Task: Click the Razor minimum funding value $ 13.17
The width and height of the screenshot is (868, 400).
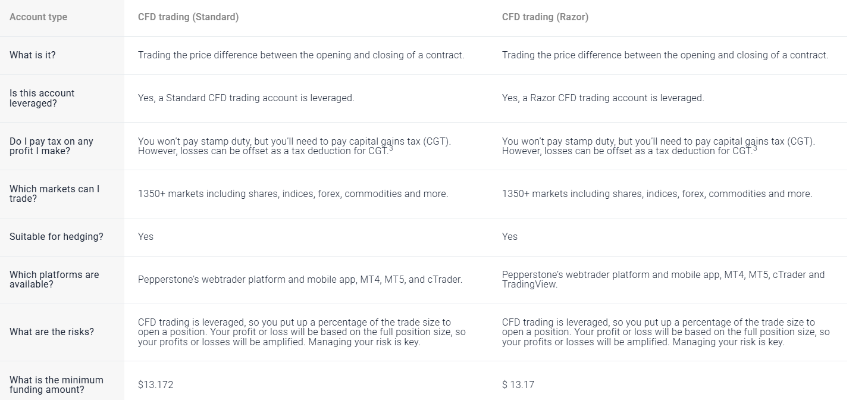Action: (x=518, y=385)
